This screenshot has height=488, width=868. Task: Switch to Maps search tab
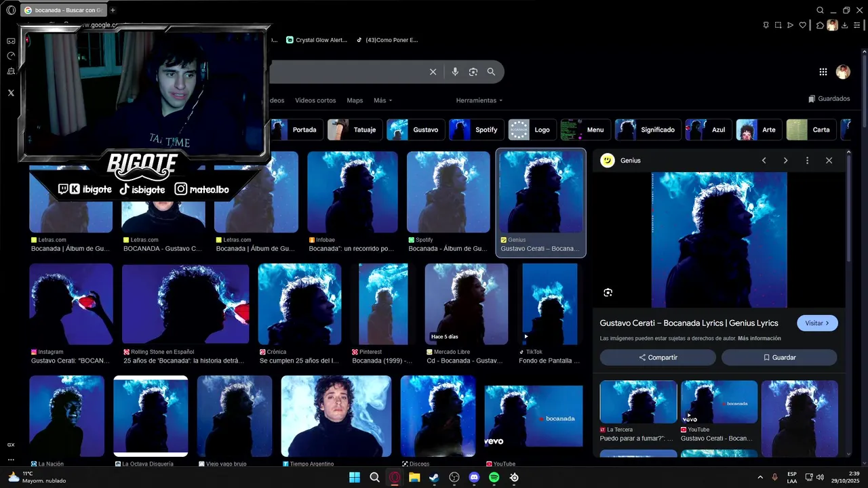tap(355, 100)
